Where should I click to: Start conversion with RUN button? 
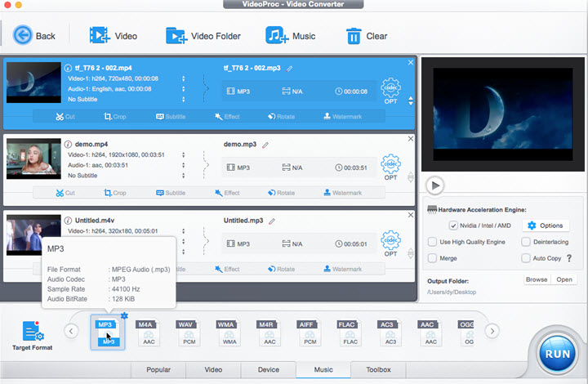click(x=558, y=354)
